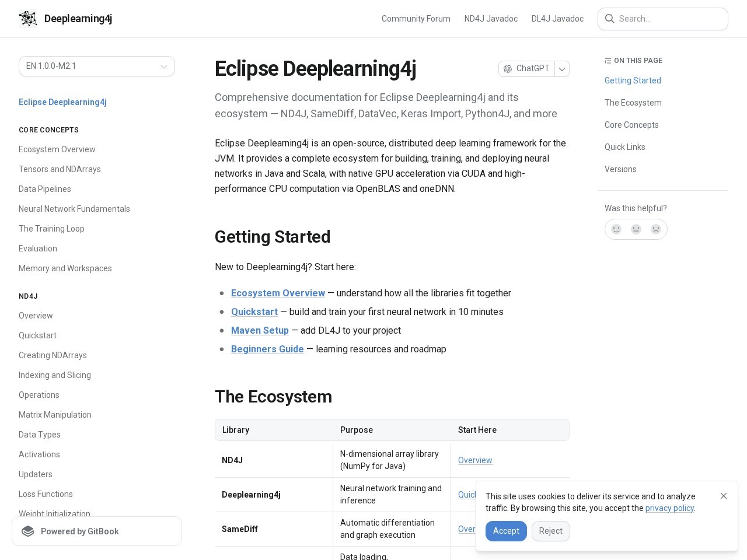
Task: Rate page with happy face icon
Action: (x=616, y=229)
